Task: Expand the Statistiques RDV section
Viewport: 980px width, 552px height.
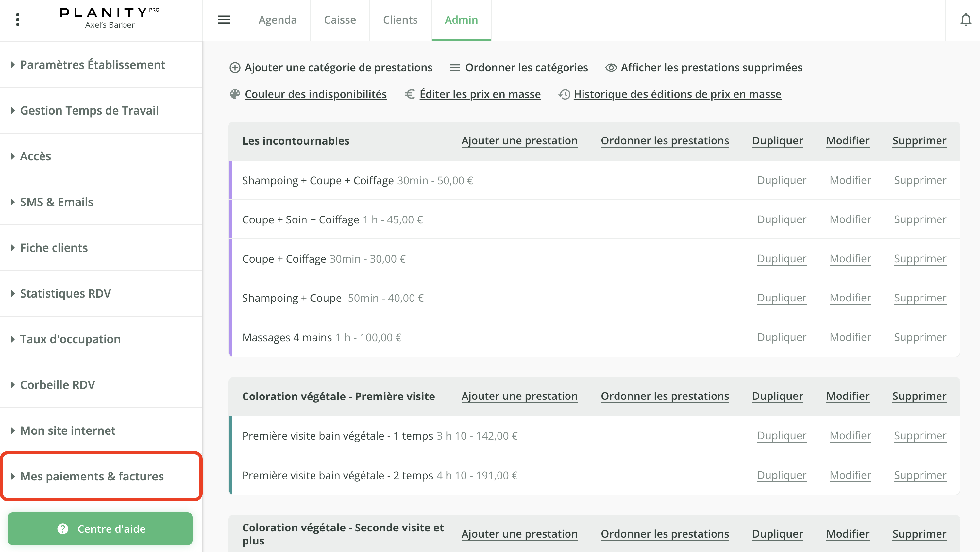Action: [65, 293]
